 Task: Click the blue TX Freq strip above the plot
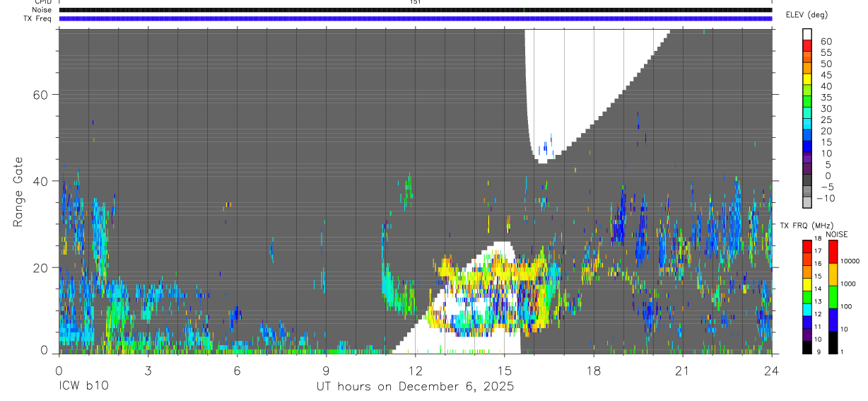click(x=415, y=19)
